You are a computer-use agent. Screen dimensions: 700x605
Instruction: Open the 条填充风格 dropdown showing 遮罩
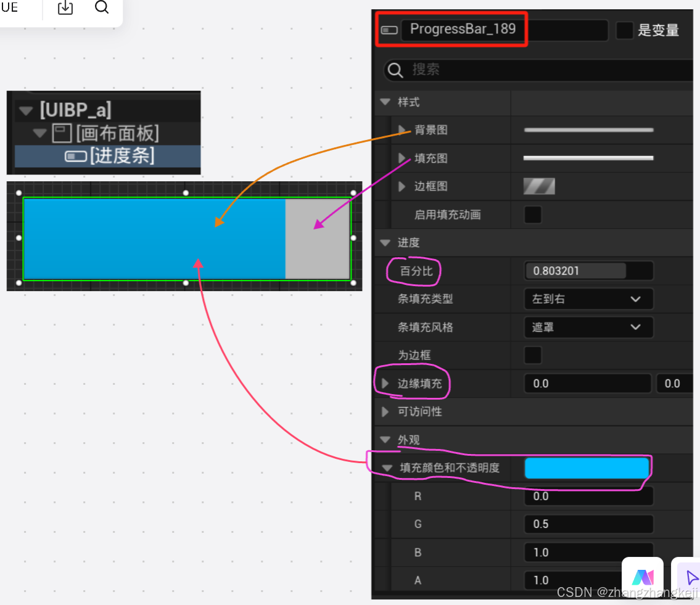[588, 327]
